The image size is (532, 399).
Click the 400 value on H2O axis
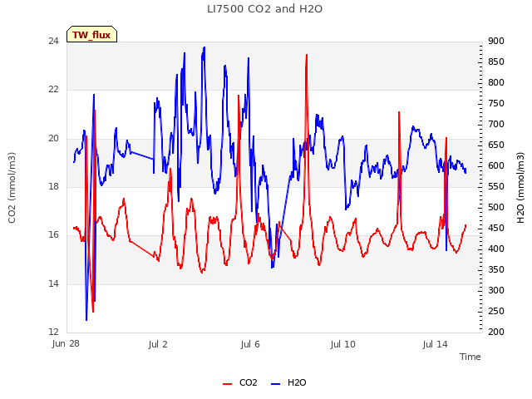pos(496,249)
